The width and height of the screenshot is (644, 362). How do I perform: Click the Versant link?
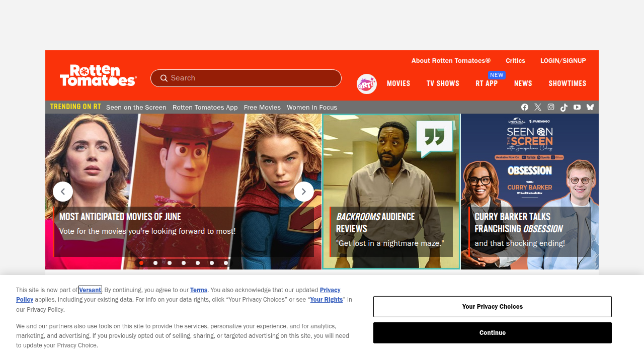(90, 290)
